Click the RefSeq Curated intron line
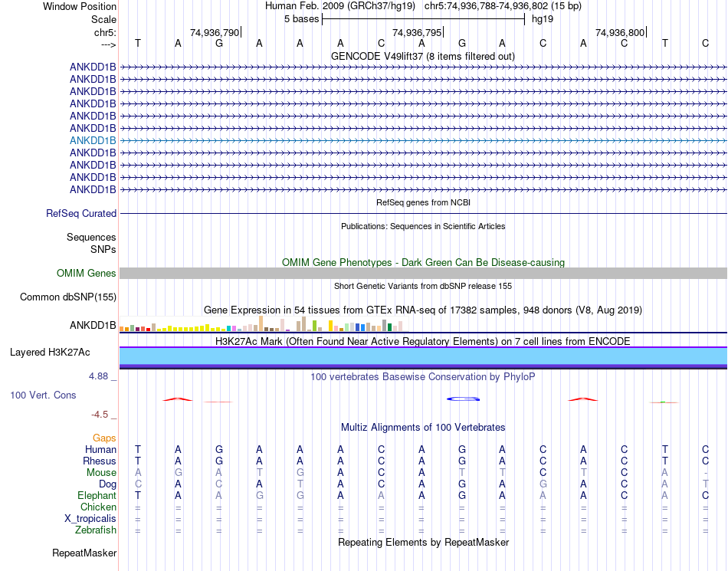Screen dimensions: 728x571 tap(423, 214)
